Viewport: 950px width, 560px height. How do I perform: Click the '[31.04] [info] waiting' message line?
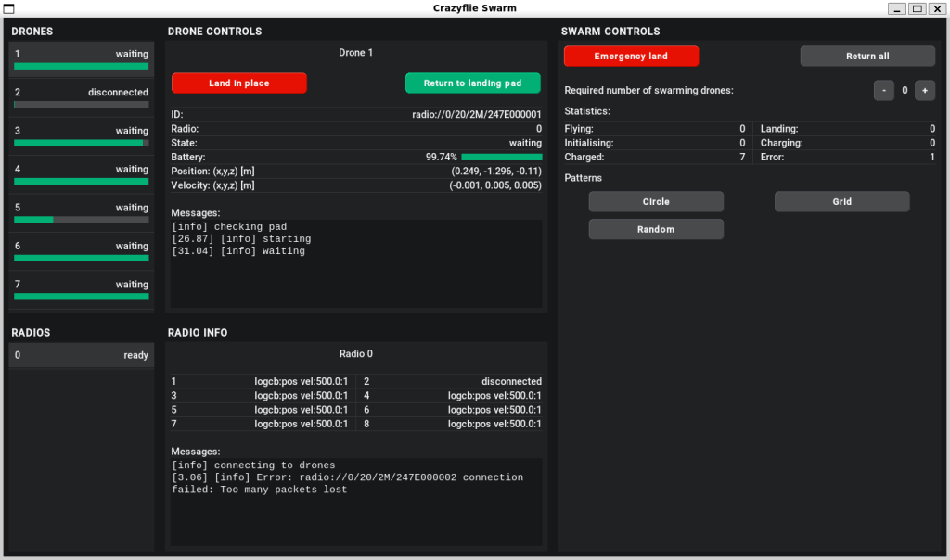tap(238, 251)
